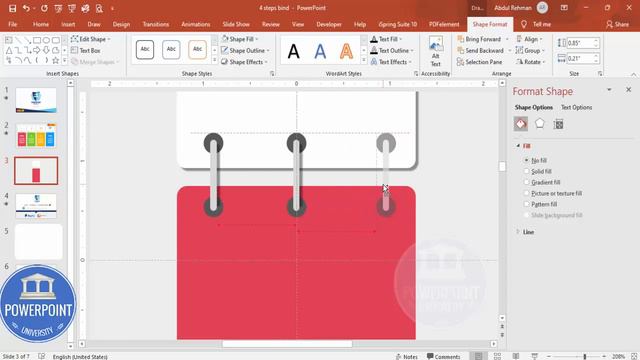640x360 pixels.
Task: Click Bring Forward in Arrange group
Action: click(x=479, y=39)
